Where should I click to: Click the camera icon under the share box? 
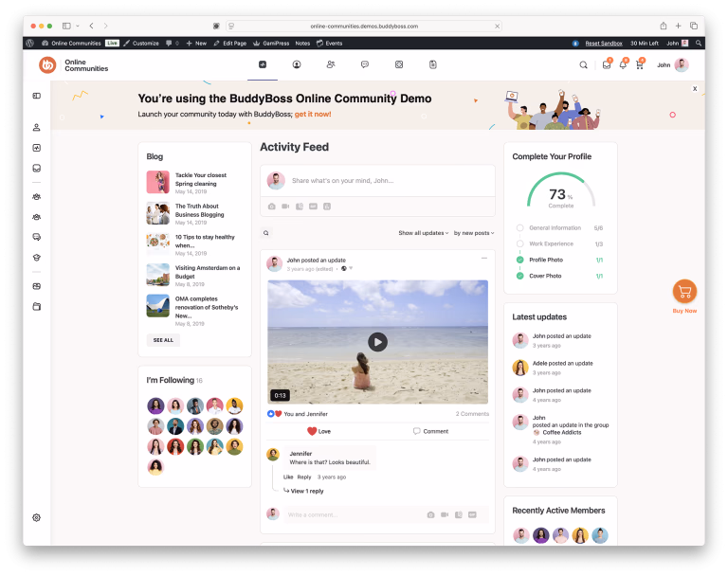[271, 207]
